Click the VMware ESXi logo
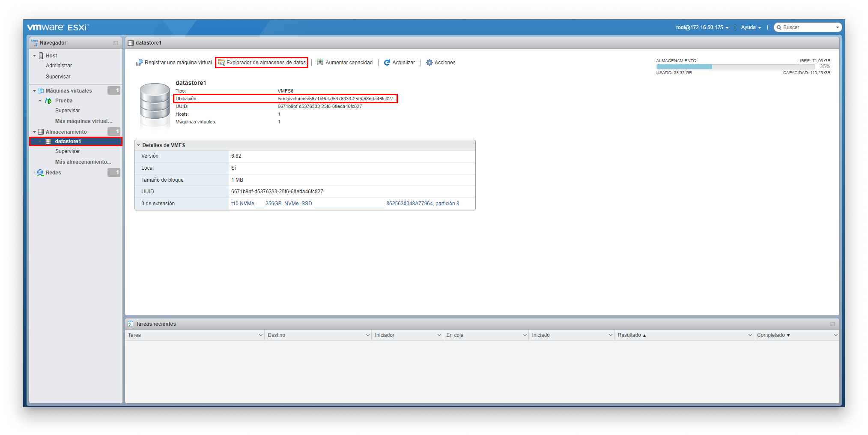 click(58, 27)
